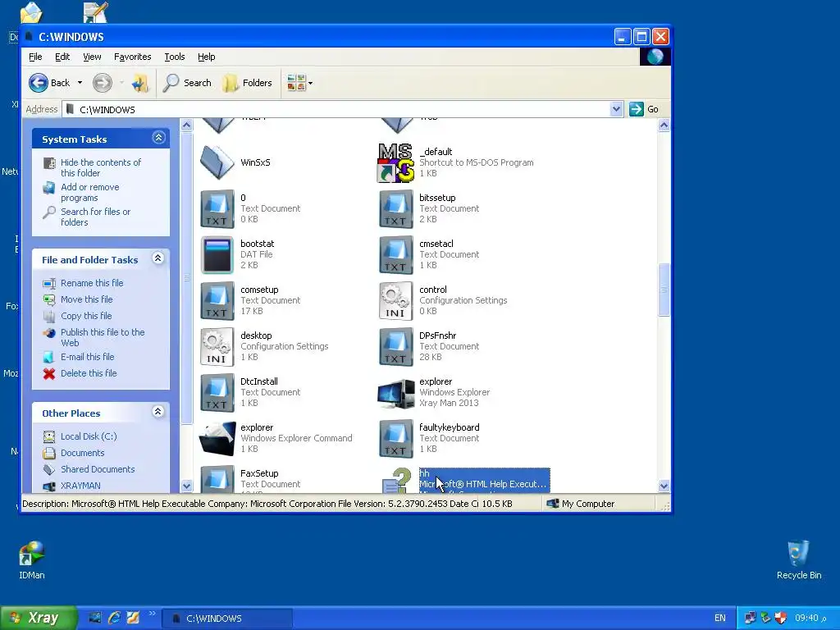Image resolution: width=840 pixels, height=630 pixels.
Task: Open the Favorites menu
Action: pyautogui.click(x=132, y=57)
